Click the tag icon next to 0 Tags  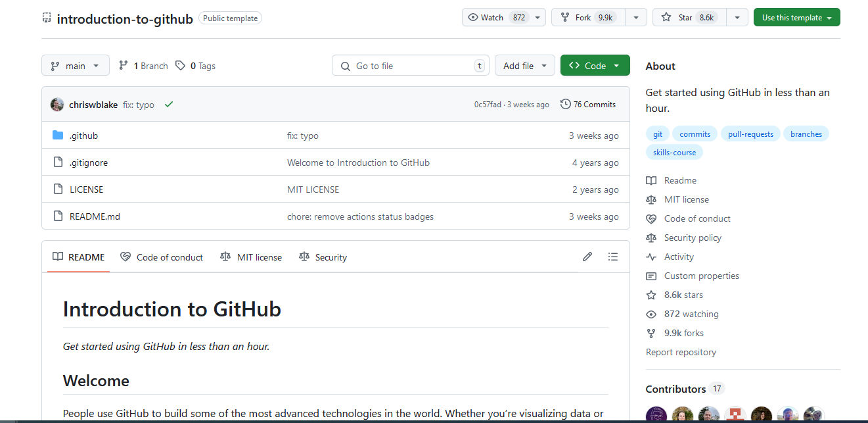180,66
